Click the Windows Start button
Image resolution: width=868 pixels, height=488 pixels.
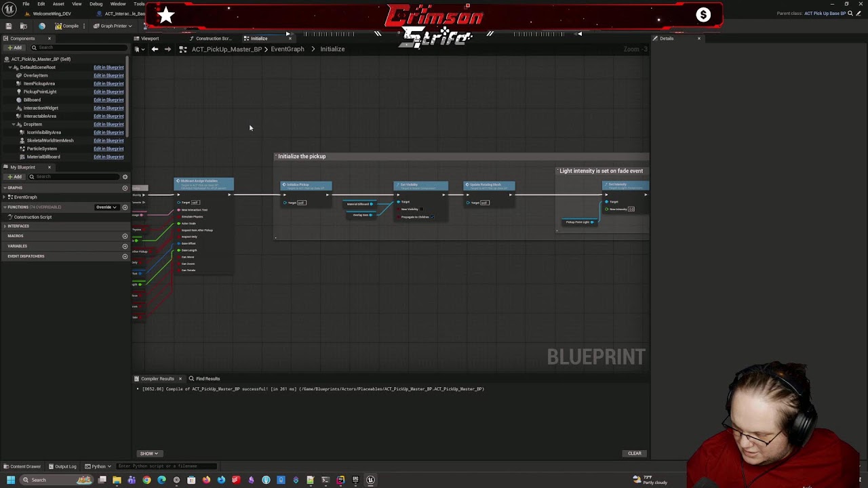[x=10, y=480]
